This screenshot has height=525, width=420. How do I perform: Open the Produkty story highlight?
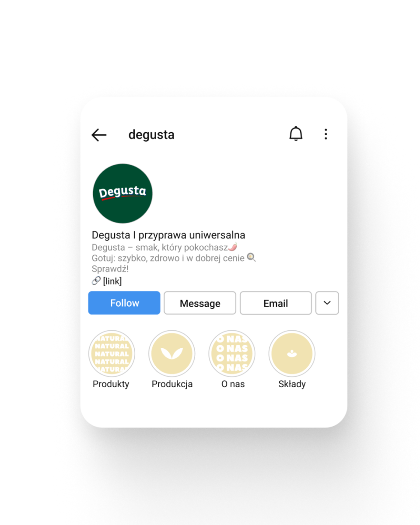[112, 353]
